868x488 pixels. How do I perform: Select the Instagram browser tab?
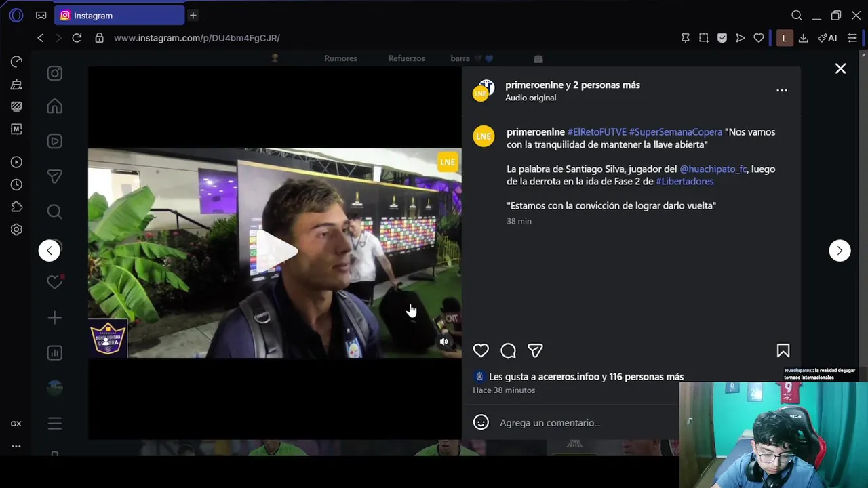pos(119,15)
